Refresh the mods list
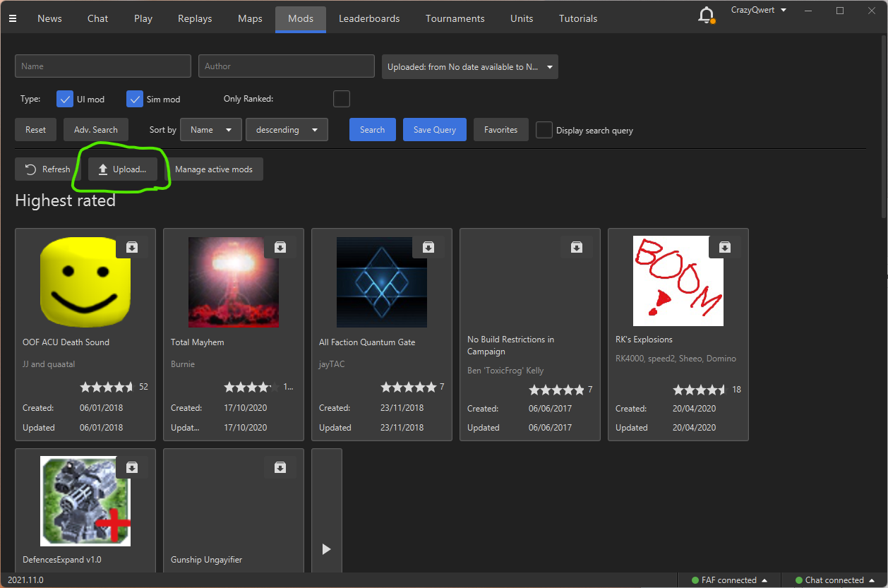This screenshot has height=588, width=888. (x=48, y=169)
